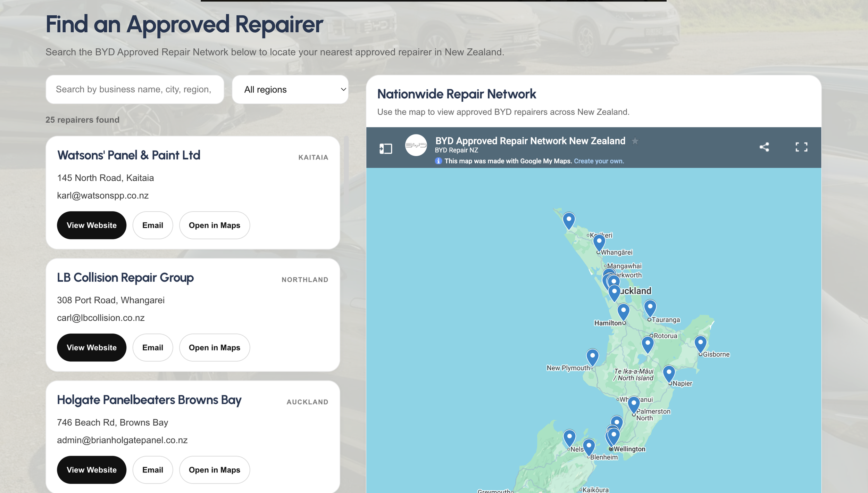The width and height of the screenshot is (868, 493).
Task: Open LB Collision Repair Group in Maps
Action: coord(215,347)
